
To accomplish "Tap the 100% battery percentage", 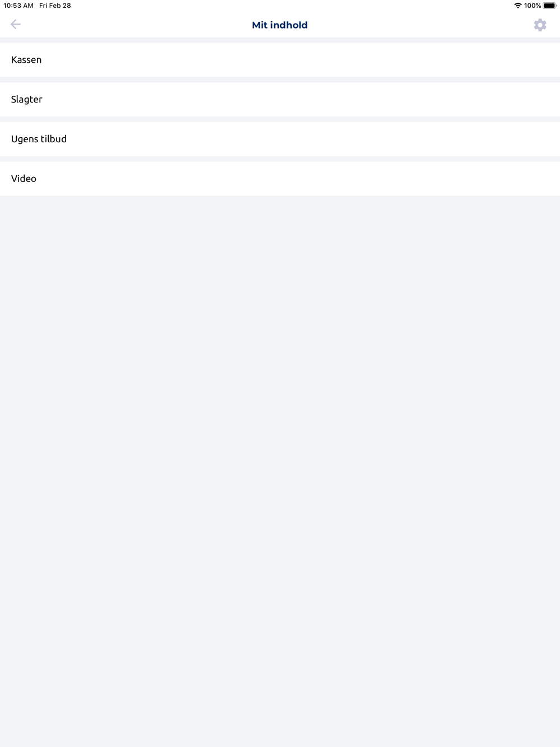I will (x=533, y=6).
